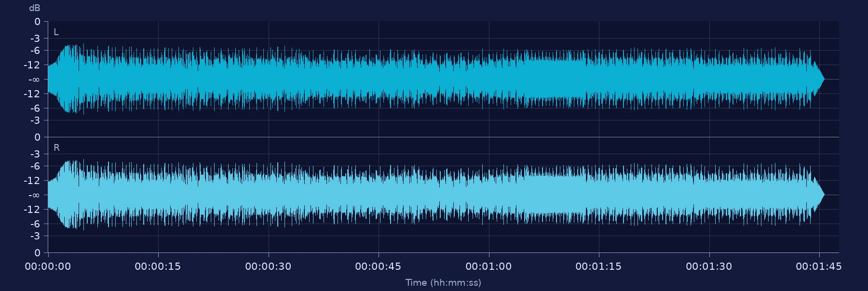Click the dB axis unit label

tap(35, 8)
